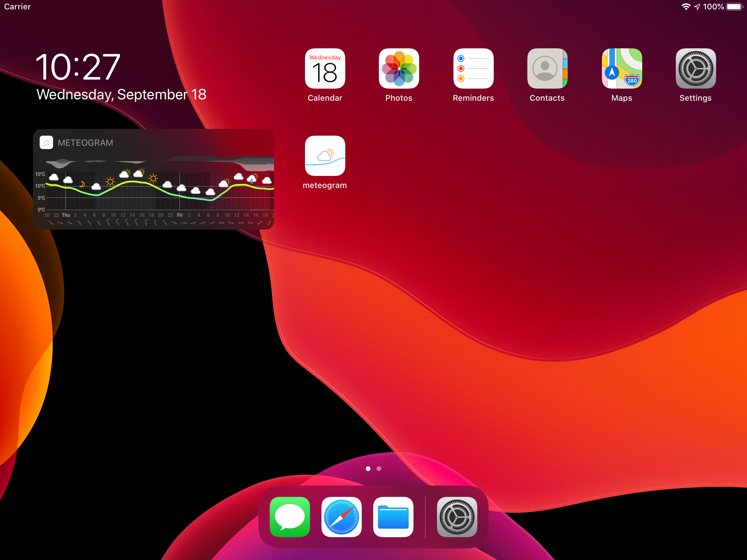Open Settings from the home screen grid

(695, 68)
